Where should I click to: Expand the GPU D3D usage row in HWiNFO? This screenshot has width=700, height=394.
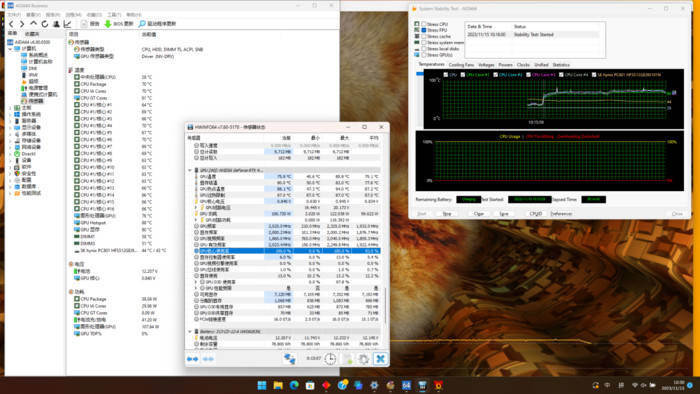tap(196, 282)
